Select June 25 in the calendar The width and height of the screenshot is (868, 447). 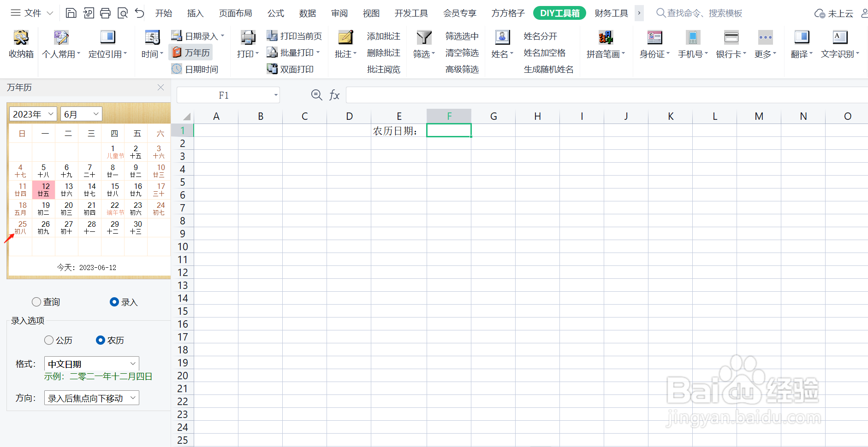point(21,227)
